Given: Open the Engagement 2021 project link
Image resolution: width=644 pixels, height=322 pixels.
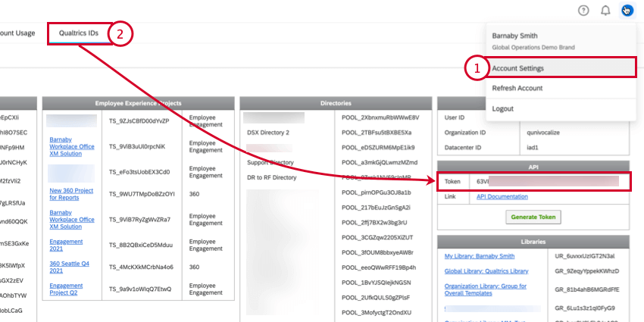Looking at the screenshot, I should [x=66, y=245].
